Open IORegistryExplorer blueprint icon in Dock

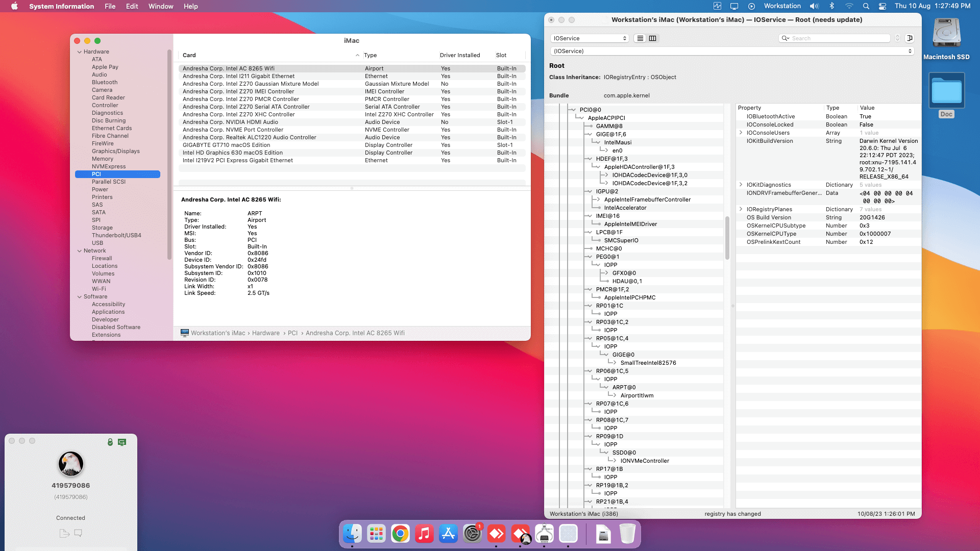point(568,534)
